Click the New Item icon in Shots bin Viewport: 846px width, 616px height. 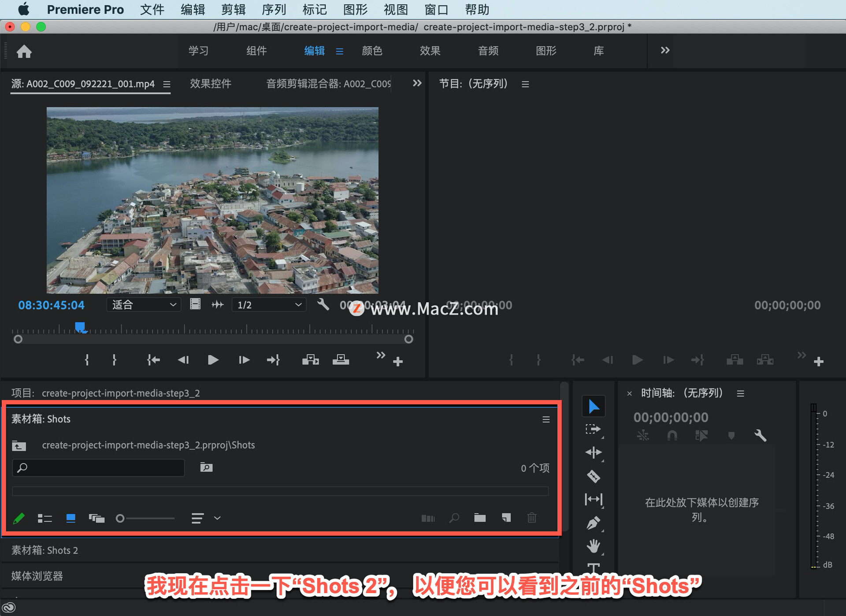(506, 518)
